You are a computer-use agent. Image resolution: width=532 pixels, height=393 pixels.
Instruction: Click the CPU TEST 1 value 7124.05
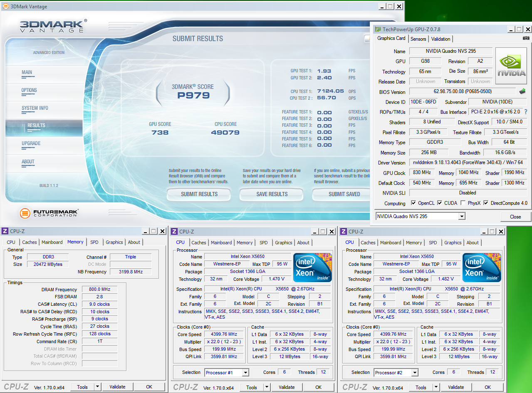(x=331, y=91)
